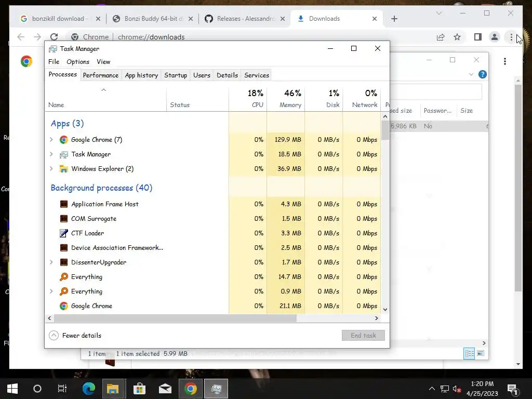Switch to the Services tab
This screenshot has width=532, height=399.
pyautogui.click(x=257, y=75)
